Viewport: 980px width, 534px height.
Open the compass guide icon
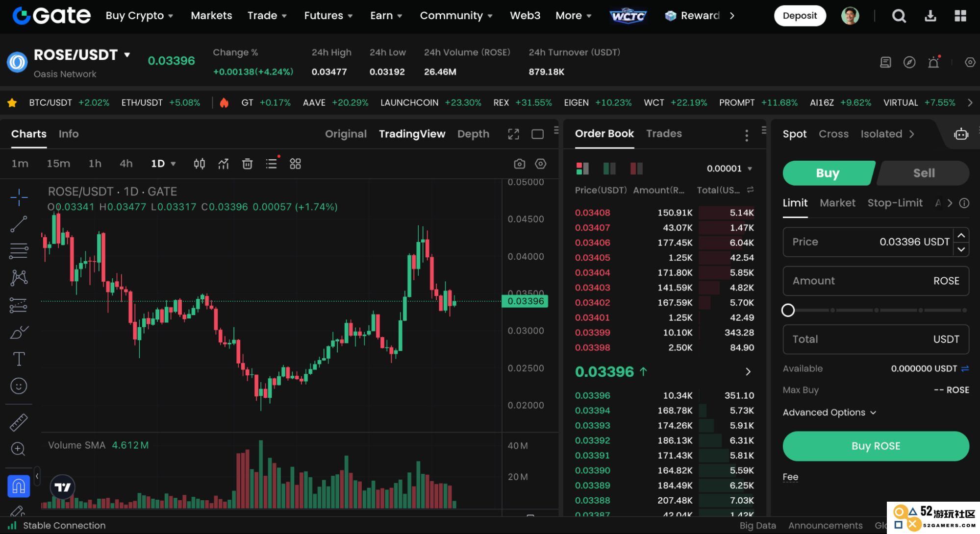(x=909, y=62)
